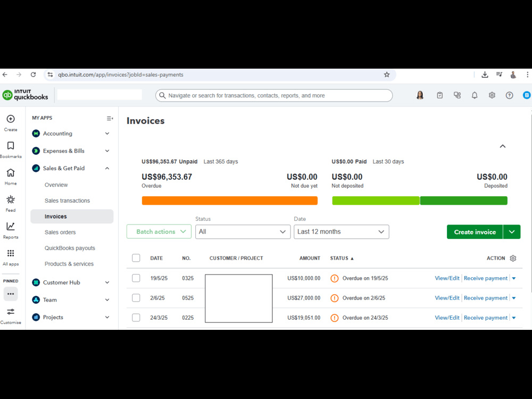This screenshot has width=532, height=399.
Task: Open Sales transactions menu item
Action: [x=67, y=201]
